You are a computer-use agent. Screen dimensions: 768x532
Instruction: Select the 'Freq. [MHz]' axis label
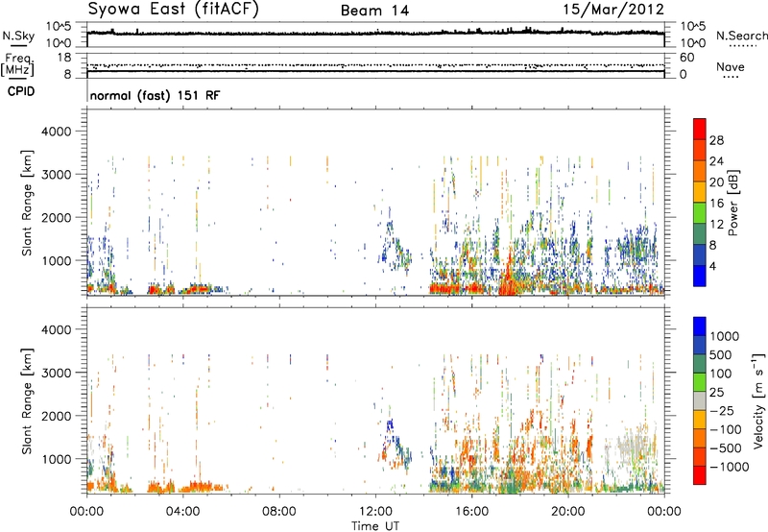[x=17, y=64]
